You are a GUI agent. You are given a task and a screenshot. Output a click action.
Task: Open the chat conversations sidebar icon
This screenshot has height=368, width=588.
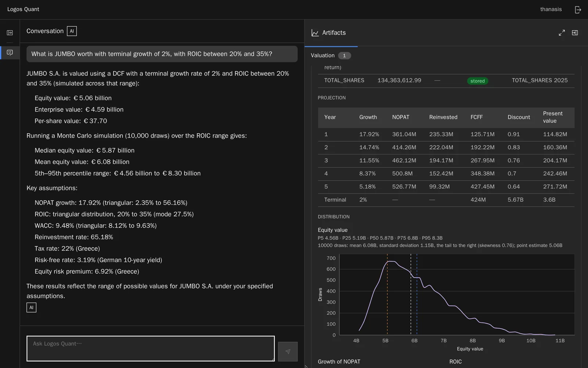point(10,53)
